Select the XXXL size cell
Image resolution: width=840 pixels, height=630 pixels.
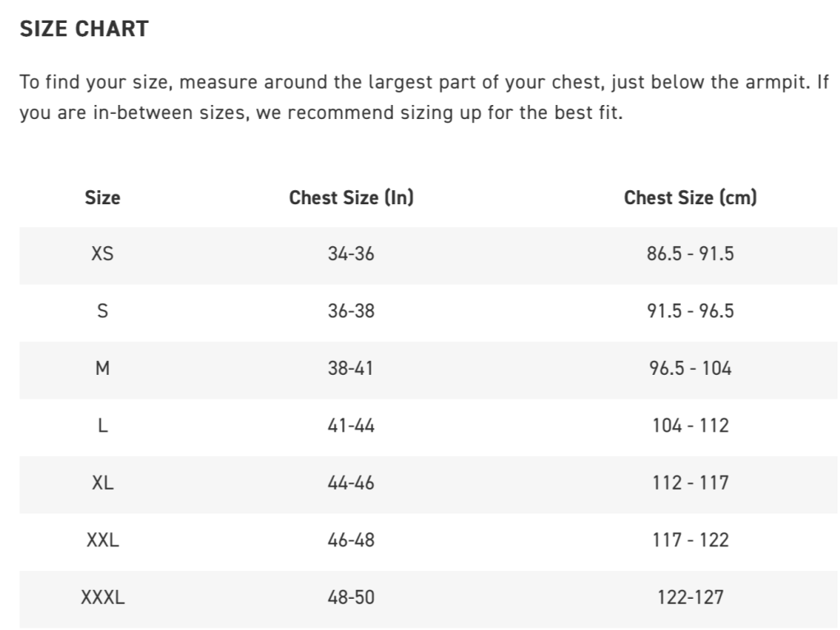[103, 598]
